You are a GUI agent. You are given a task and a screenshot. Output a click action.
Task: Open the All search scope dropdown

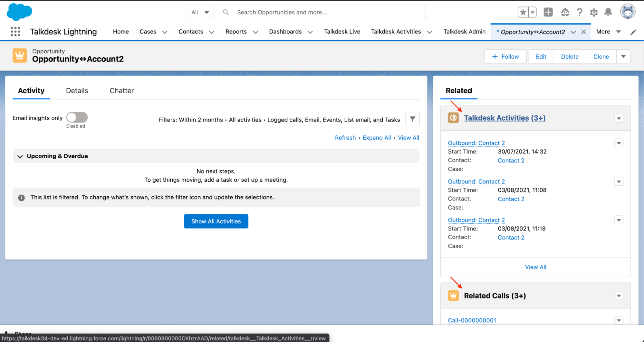200,12
